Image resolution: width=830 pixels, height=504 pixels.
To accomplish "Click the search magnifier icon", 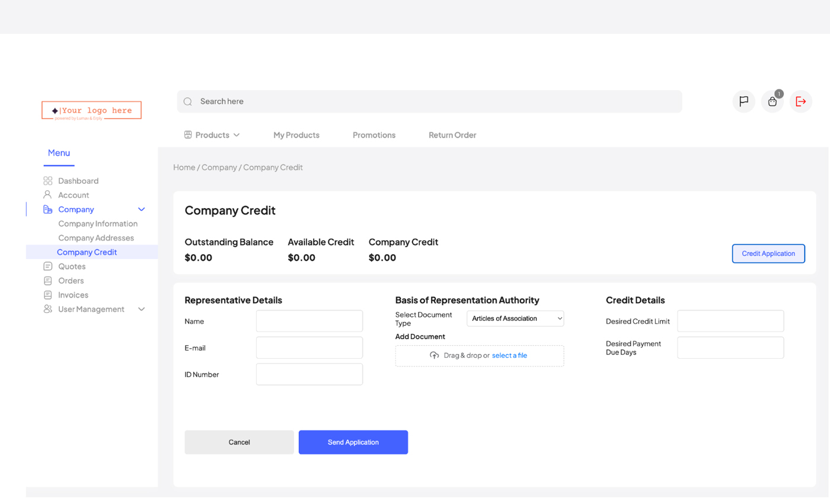I will coord(188,101).
